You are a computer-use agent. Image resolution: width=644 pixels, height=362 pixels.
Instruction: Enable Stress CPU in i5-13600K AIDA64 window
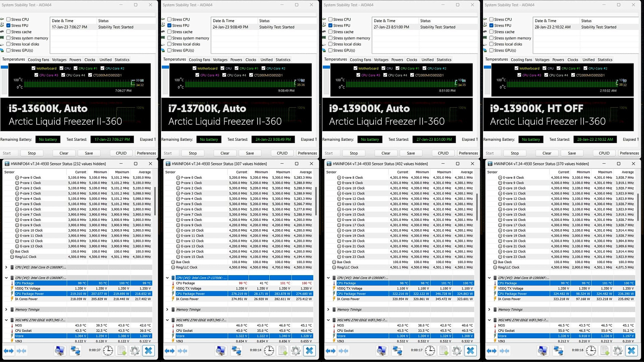pyautogui.click(x=8, y=19)
